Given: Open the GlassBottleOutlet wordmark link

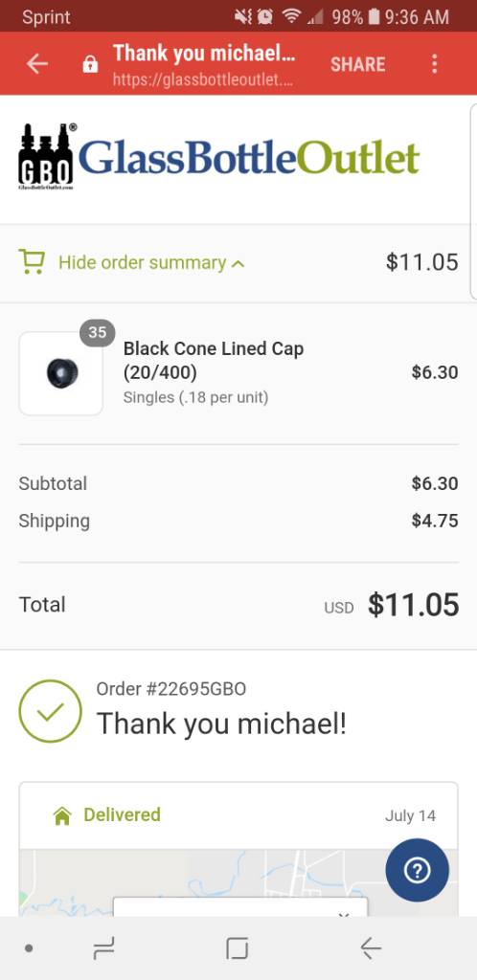Looking at the screenshot, I should (249, 158).
